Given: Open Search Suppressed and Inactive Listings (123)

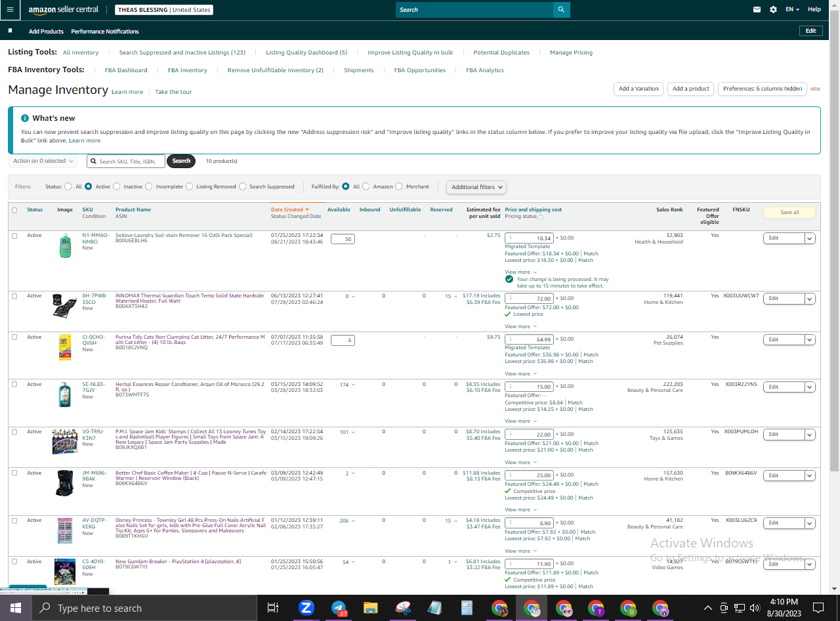Looking at the screenshot, I should pyautogui.click(x=182, y=53).
